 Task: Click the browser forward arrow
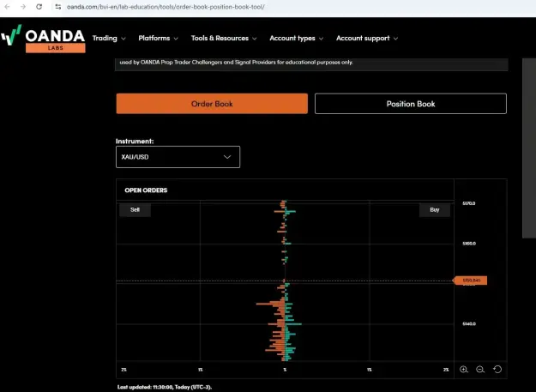pyautogui.click(x=23, y=7)
